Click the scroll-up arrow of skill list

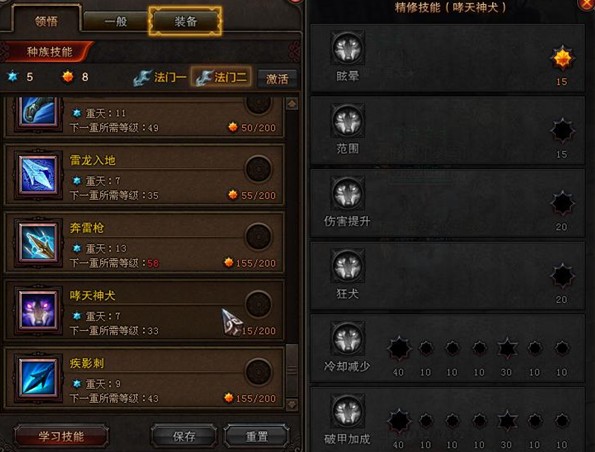(292, 104)
